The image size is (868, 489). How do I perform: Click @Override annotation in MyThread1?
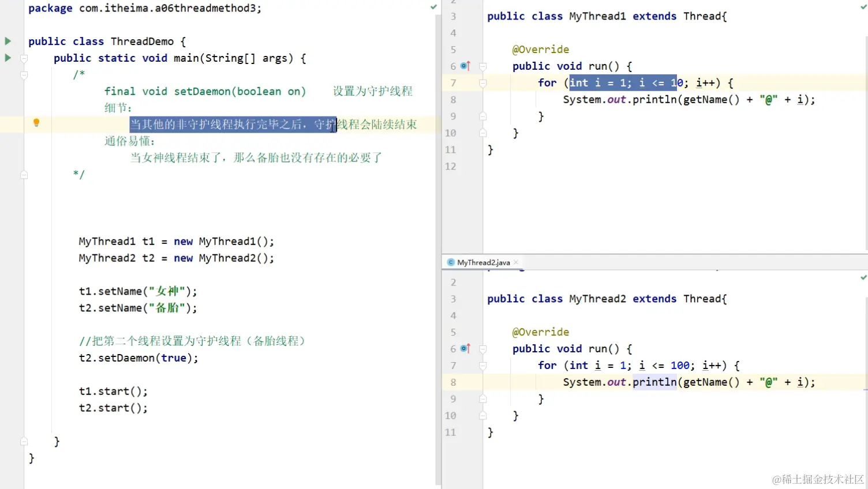tap(541, 50)
